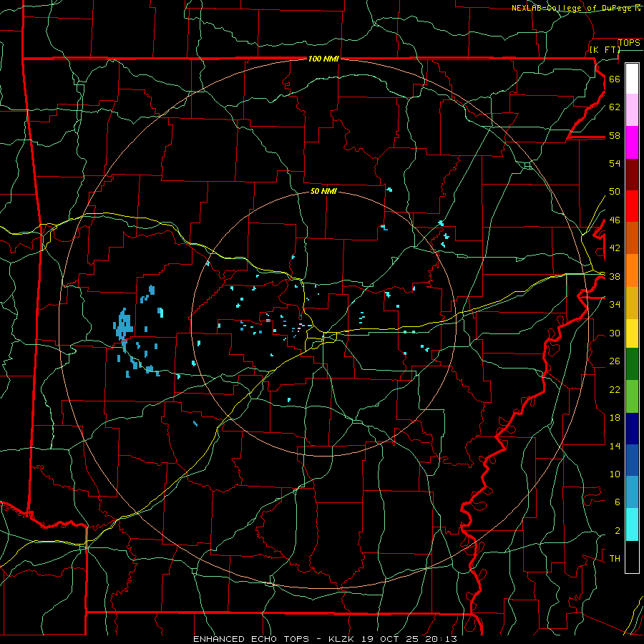Click the navy legend swatch near 20

[x=632, y=429]
